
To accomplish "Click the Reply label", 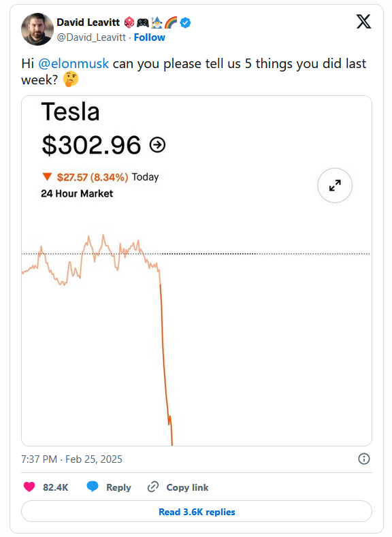I will (118, 487).
